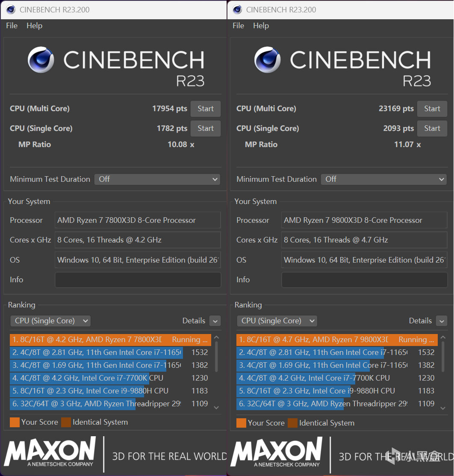Click MAXON logo in left window
Image resolution: width=454 pixels, height=476 pixels.
click(x=50, y=452)
